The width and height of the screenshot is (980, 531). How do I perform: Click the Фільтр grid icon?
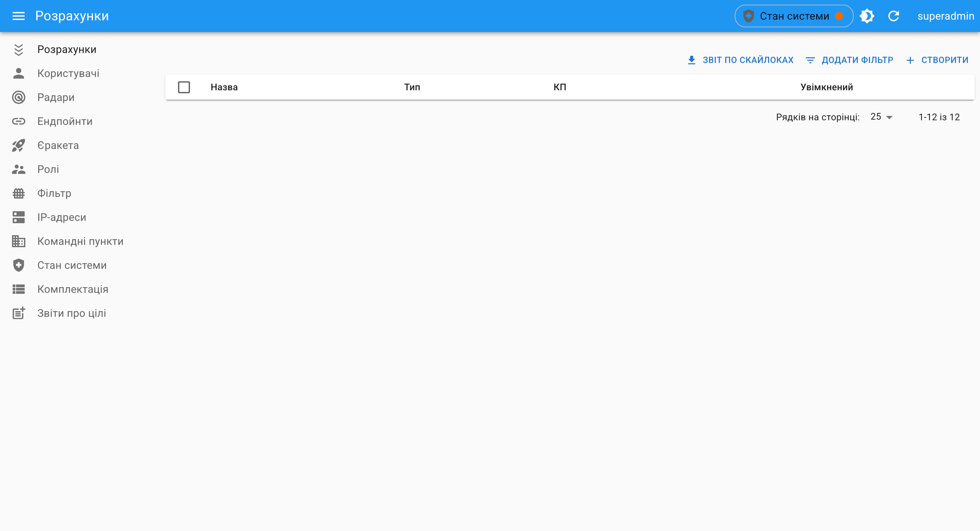pyautogui.click(x=18, y=193)
